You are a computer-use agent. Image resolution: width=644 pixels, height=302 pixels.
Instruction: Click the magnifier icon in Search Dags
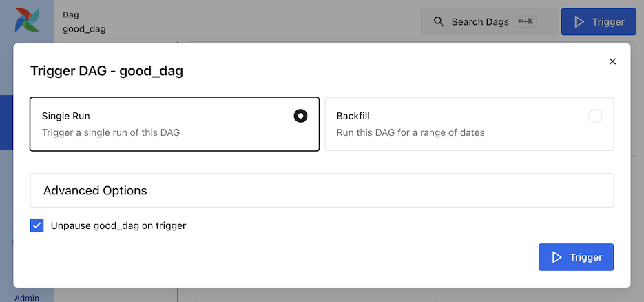click(x=439, y=22)
